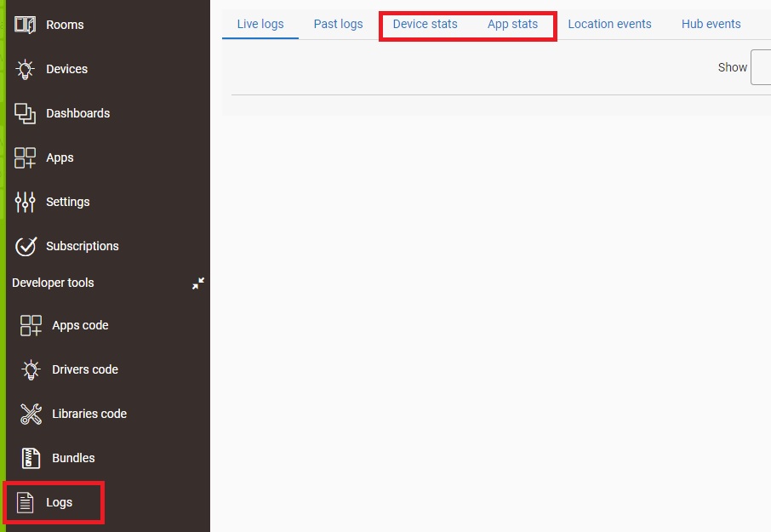
Task: Navigate to Dashboards label
Action: (78, 113)
